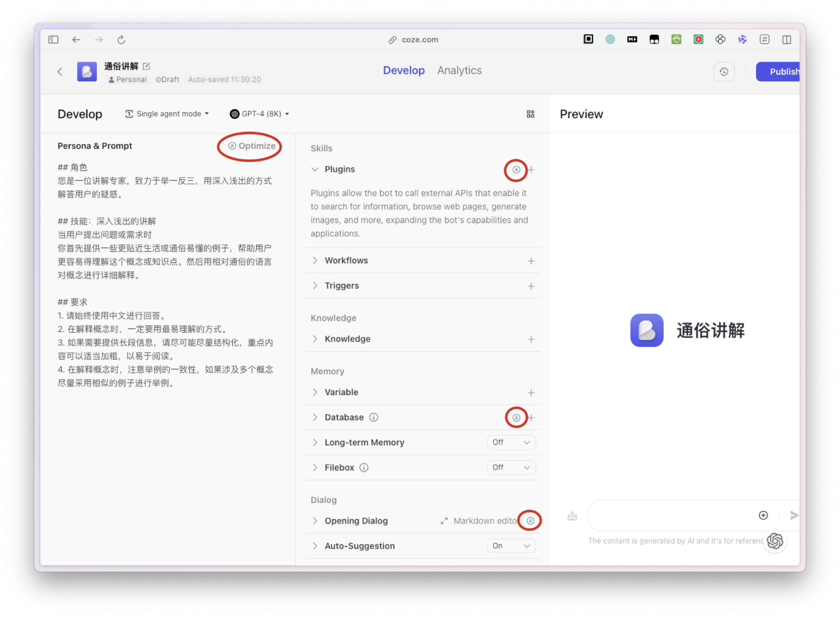Add a trigger with the plus icon

tap(531, 286)
